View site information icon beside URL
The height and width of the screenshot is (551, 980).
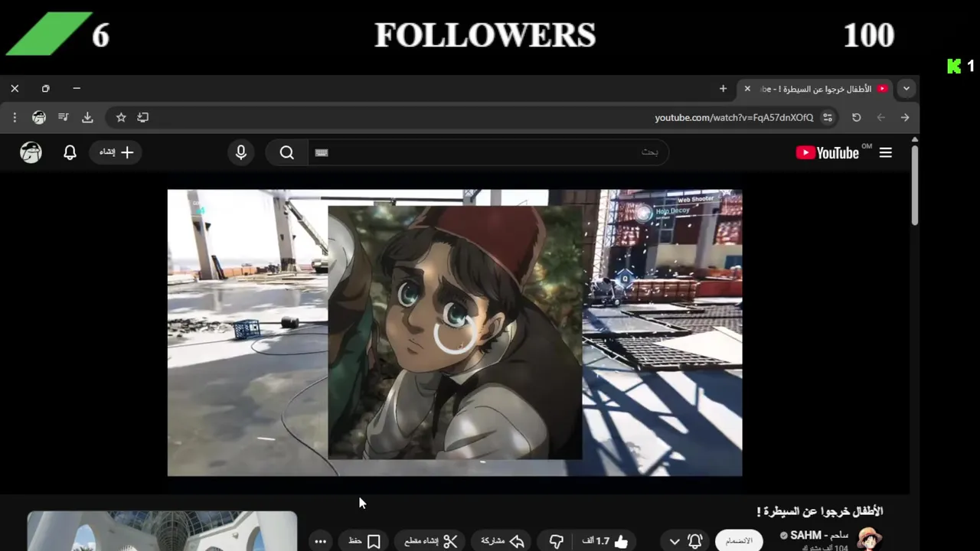pos(828,117)
